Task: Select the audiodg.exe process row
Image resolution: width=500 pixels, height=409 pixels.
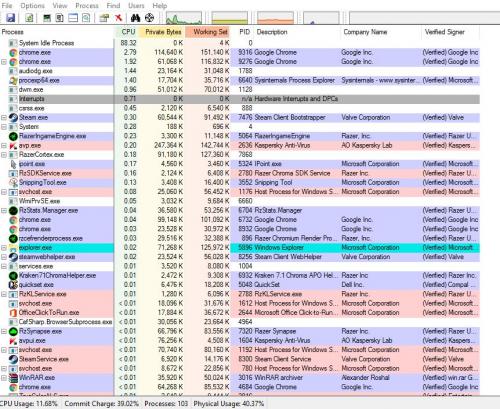Action: click(x=240, y=71)
